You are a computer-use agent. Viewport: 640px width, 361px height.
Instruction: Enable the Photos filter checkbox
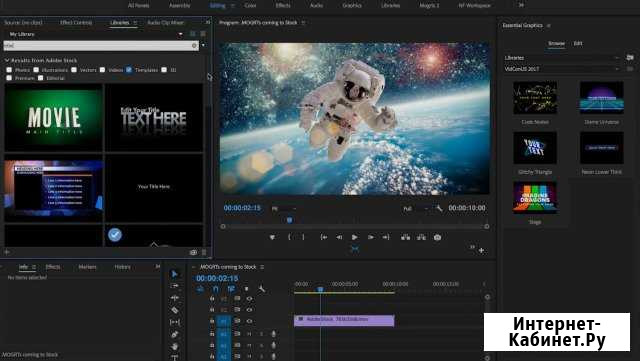(x=9, y=70)
